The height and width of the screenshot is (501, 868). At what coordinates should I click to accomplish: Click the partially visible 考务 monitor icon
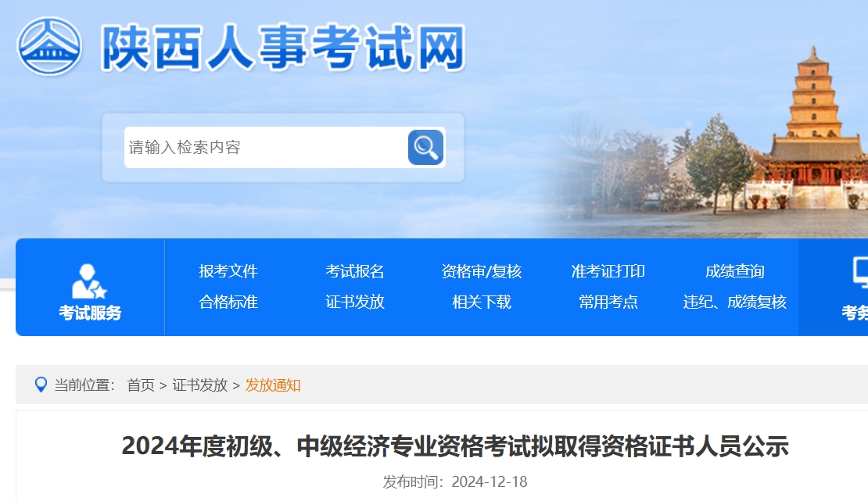tap(861, 272)
